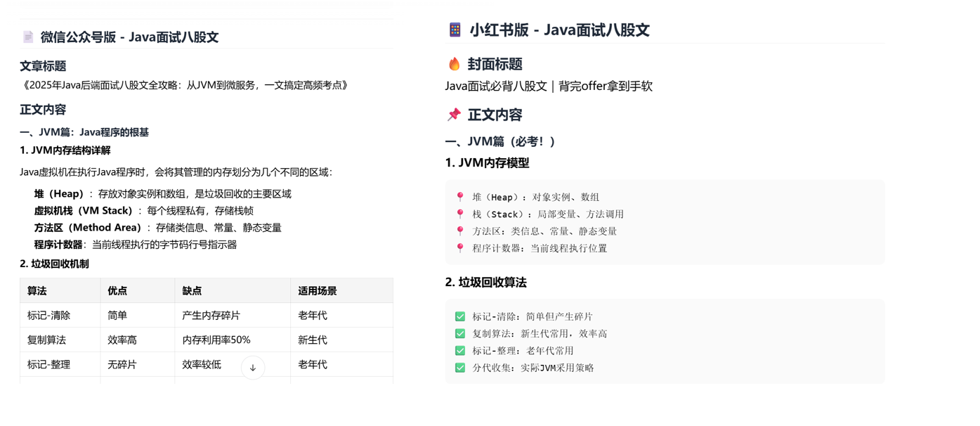Click 正文内容 heading in the 微信公众号 panel
The width and height of the screenshot is (980, 426).
pyautogui.click(x=43, y=110)
